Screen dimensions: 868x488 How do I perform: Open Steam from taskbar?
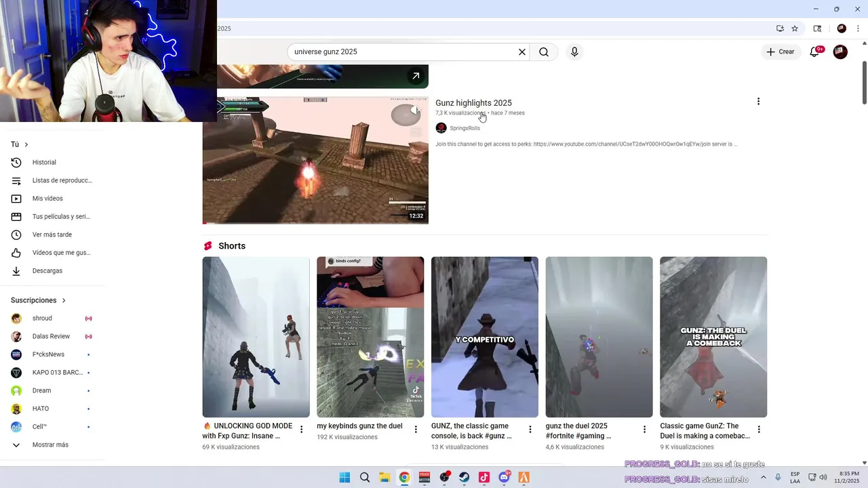[465, 477]
